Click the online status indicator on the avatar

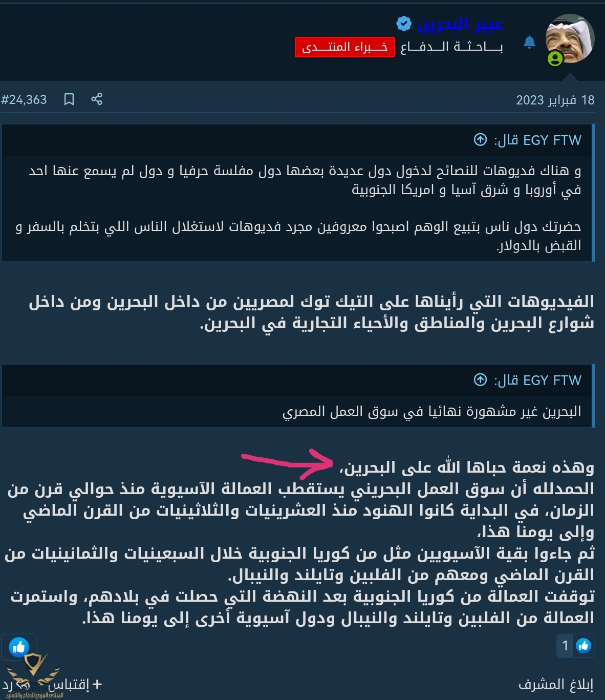(x=555, y=59)
